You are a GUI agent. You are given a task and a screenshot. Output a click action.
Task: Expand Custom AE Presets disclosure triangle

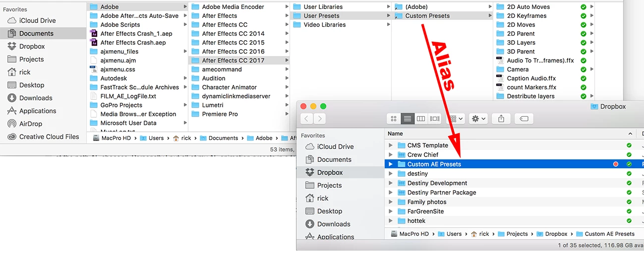pyautogui.click(x=391, y=164)
